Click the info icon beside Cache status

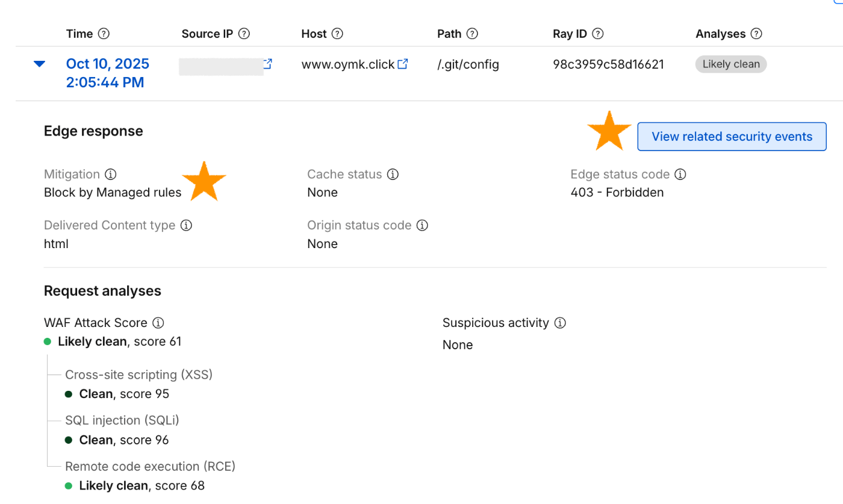pos(393,175)
